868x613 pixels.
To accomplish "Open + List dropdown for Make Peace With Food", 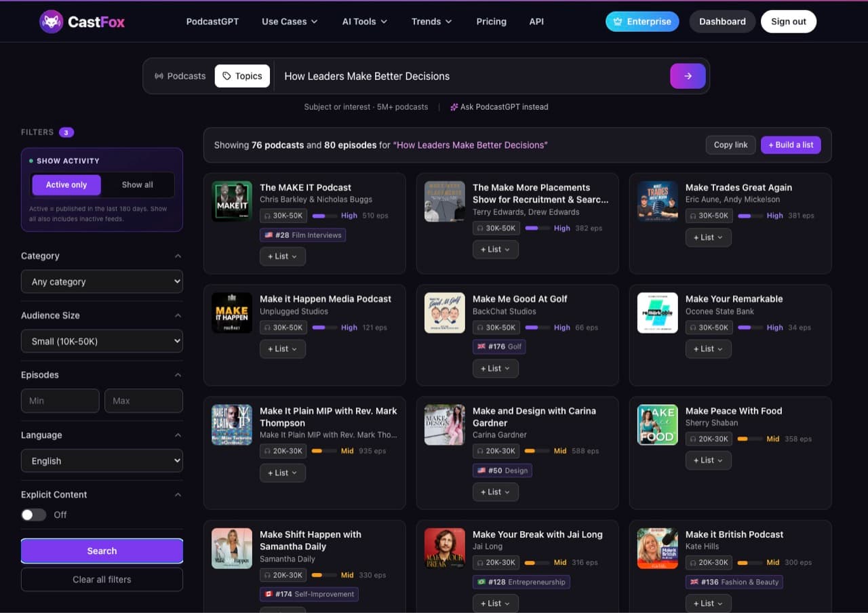I will 709,460.
